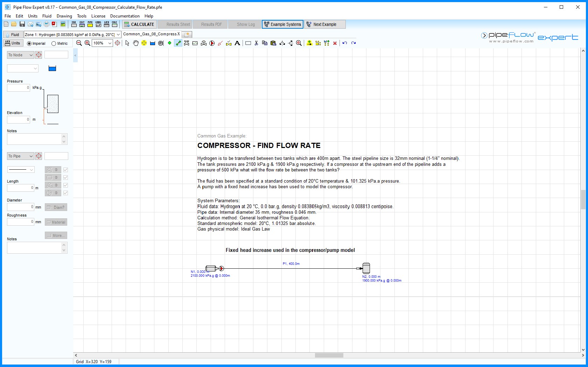Open the To Node dropdown
This screenshot has height=367, width=588.
(20, 55)
